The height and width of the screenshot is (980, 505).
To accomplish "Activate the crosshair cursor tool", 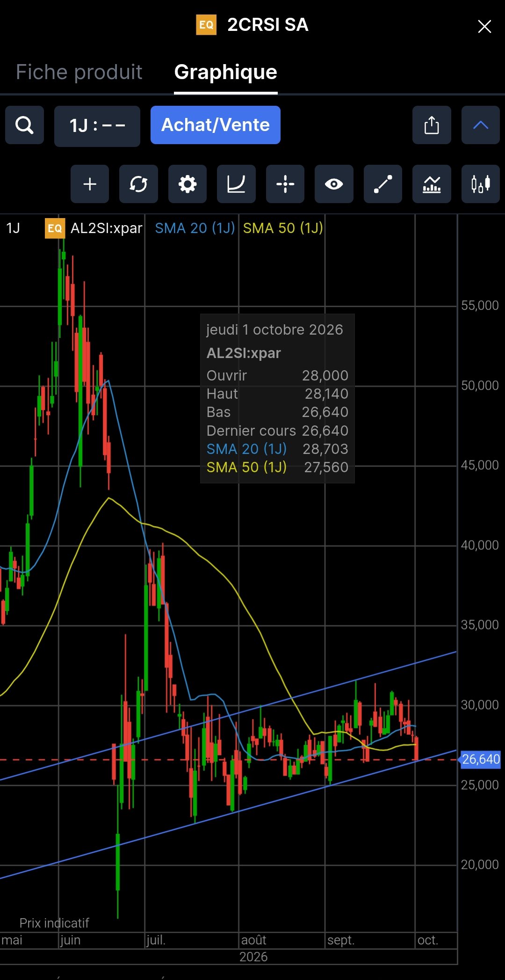I will point(285,184).
